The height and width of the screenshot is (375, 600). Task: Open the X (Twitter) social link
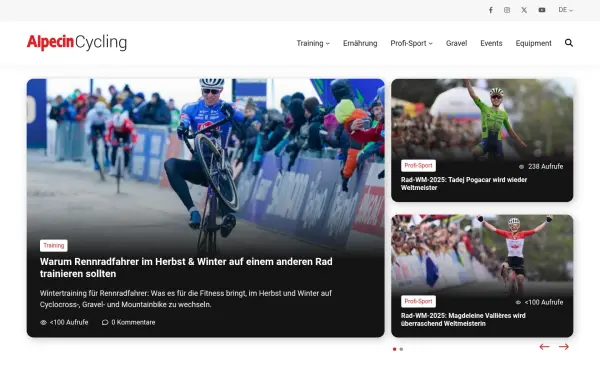[x=524, y=10]
